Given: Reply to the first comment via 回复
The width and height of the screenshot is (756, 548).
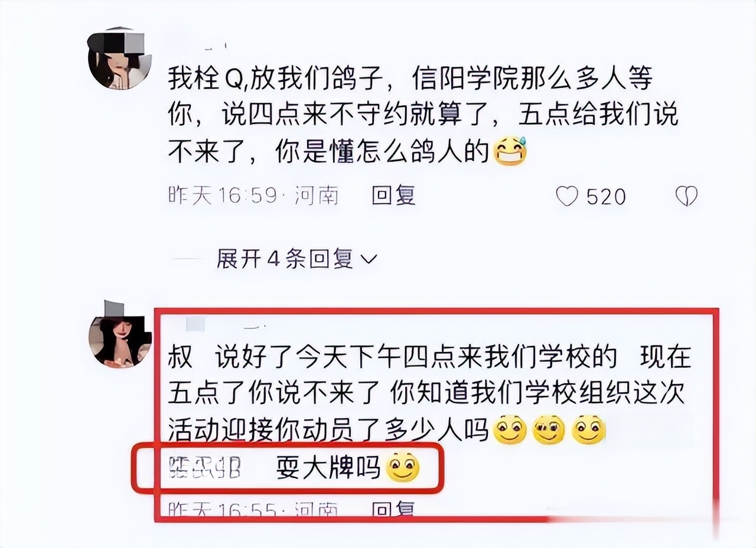Looking at the screenshot, I should (393, 195).
